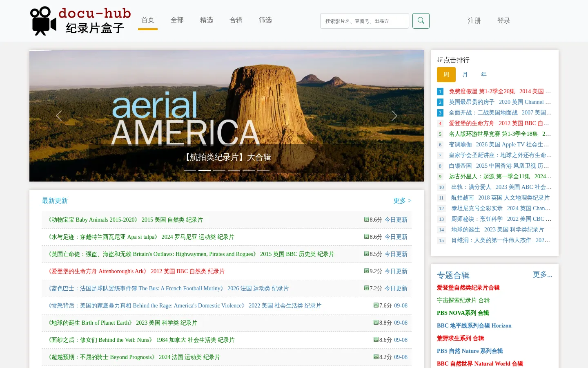Open 更多... in the 专题合辑 panel
The width and height of the screenshot is (588, 368).
[x=543, y=275]
